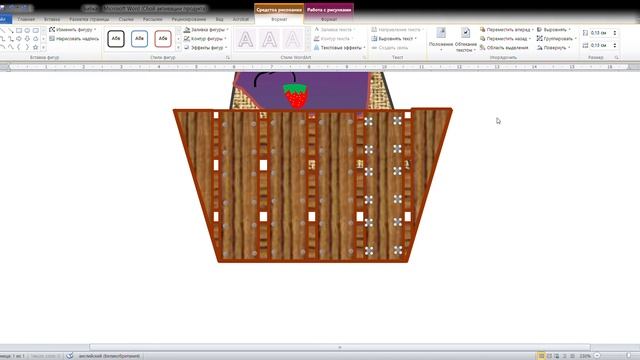640x360 pixels.
Task: Click Нарисовать надпись (Draw Text Box)
Action: point(74,39)
